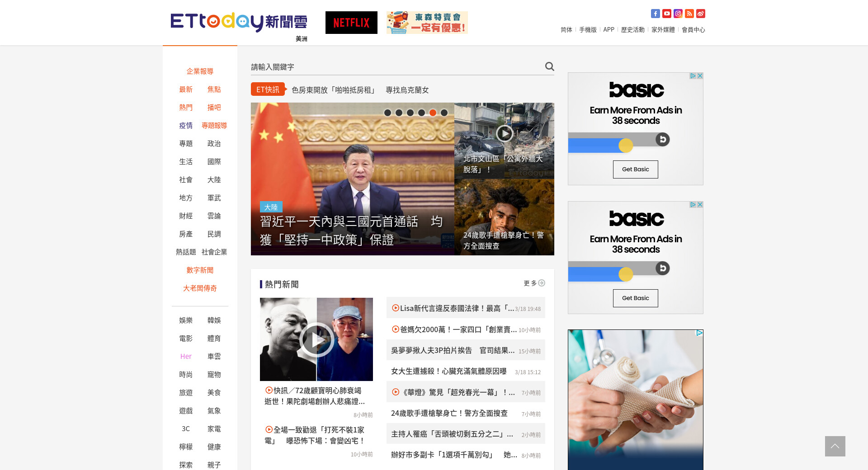Open the Instagram icon in header

[678, 14]
